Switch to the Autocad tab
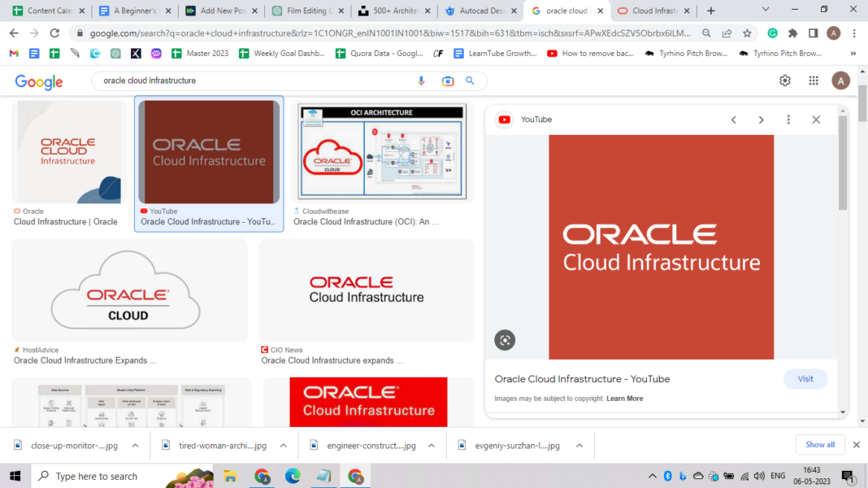 coord(480,11)
